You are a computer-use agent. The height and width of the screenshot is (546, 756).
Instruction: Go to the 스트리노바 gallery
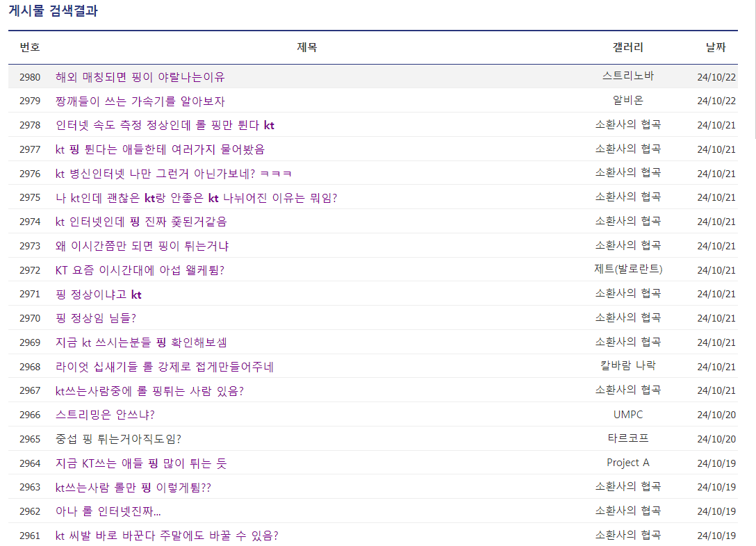[627, 76]
